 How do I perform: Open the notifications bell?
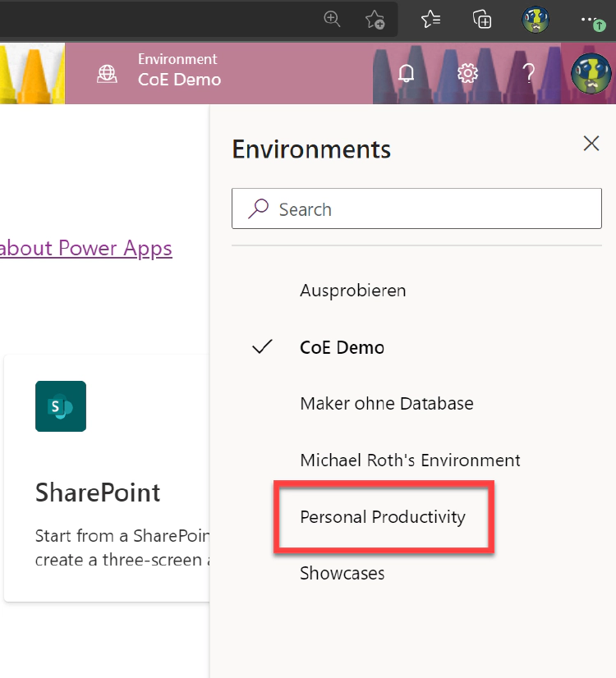(407, 74)
